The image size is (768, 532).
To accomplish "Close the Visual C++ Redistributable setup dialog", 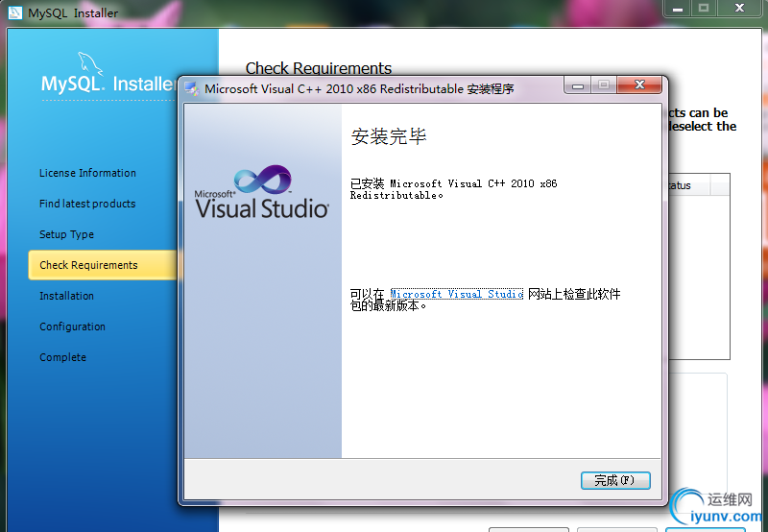I will point(639,85).
